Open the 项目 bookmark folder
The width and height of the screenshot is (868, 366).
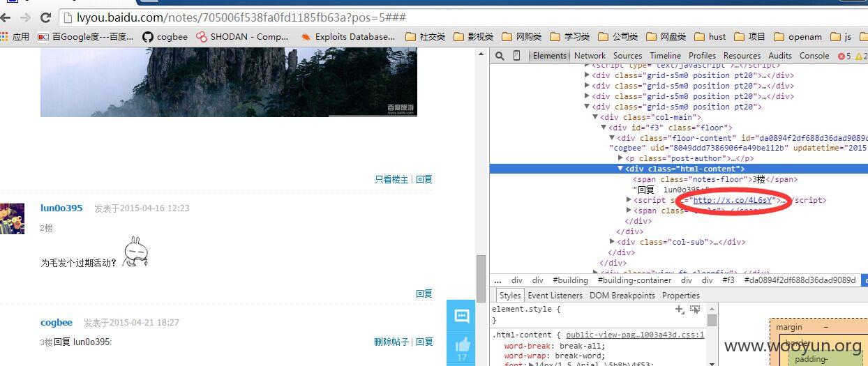click(749, 36)
